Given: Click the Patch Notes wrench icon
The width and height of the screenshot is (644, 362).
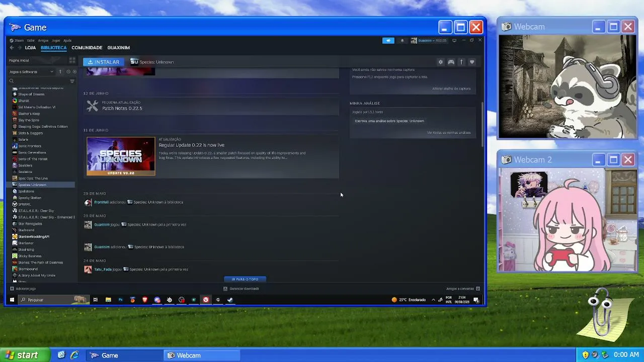Looking at the screenshot, I should tap(92, 106).
